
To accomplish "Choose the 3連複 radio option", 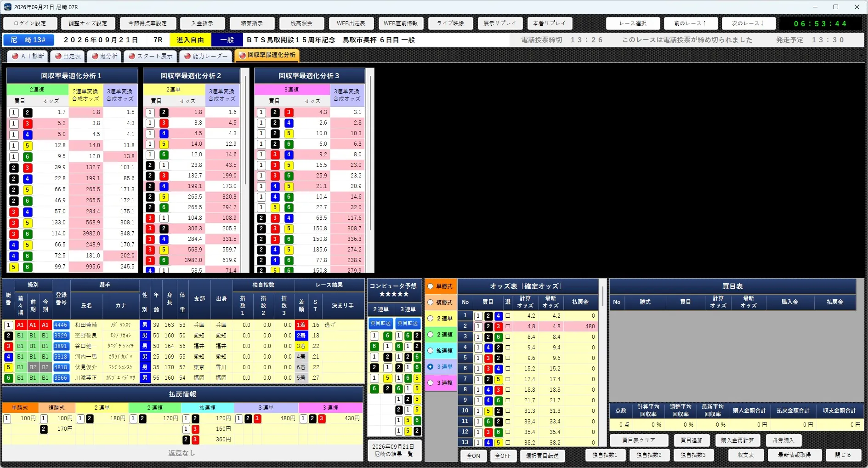I will point(431,382).
